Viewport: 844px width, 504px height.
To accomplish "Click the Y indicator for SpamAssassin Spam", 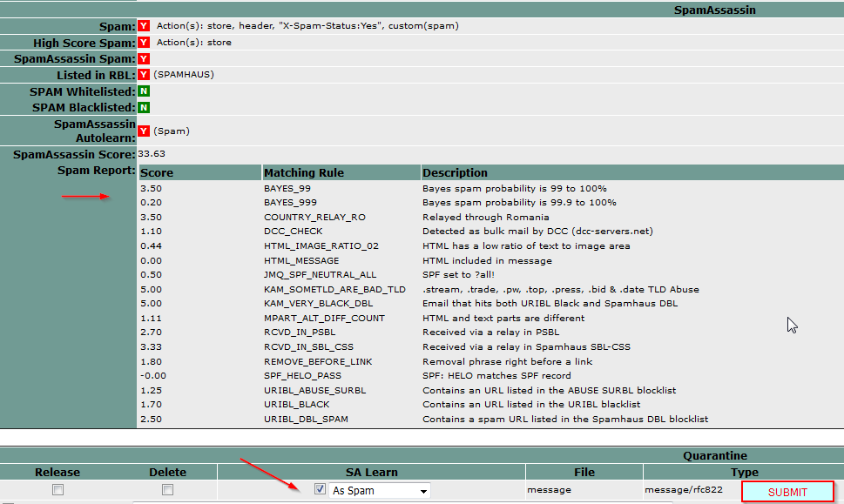I will (144, 58).
